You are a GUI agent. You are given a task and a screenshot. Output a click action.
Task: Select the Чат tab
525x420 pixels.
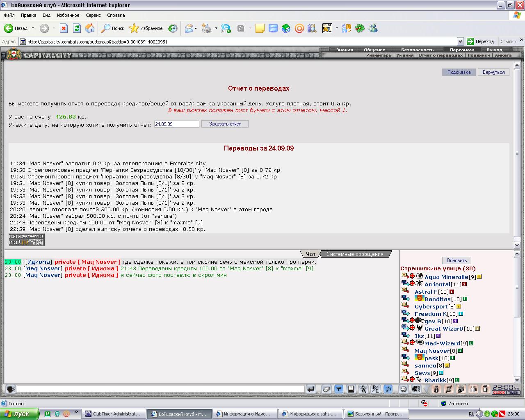[311, 254]
